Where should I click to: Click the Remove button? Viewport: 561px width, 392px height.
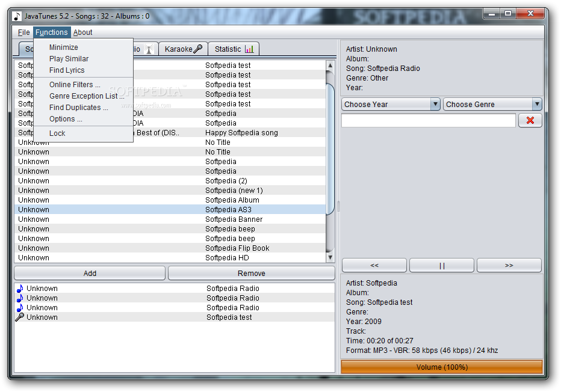point(252,274)
